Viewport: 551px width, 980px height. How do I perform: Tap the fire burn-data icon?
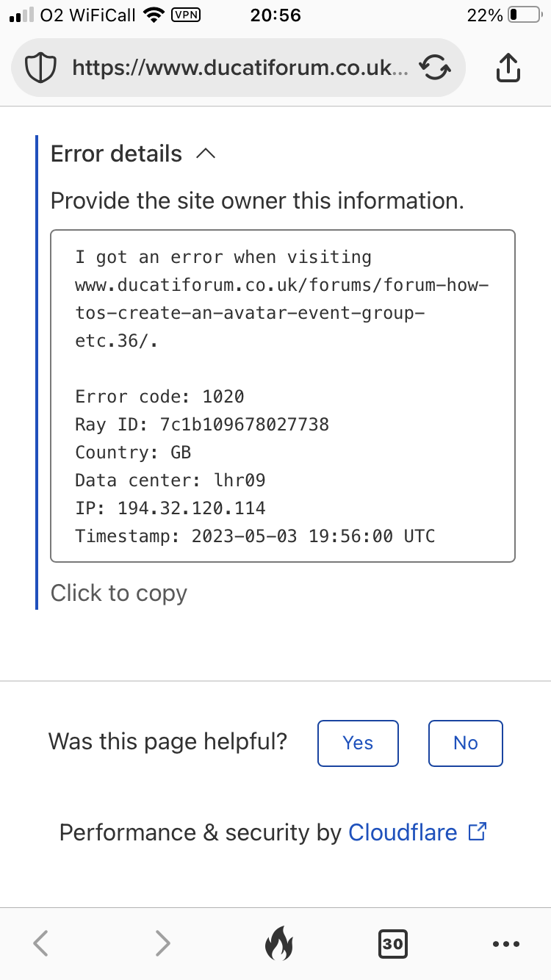click(x=278, y=943)
